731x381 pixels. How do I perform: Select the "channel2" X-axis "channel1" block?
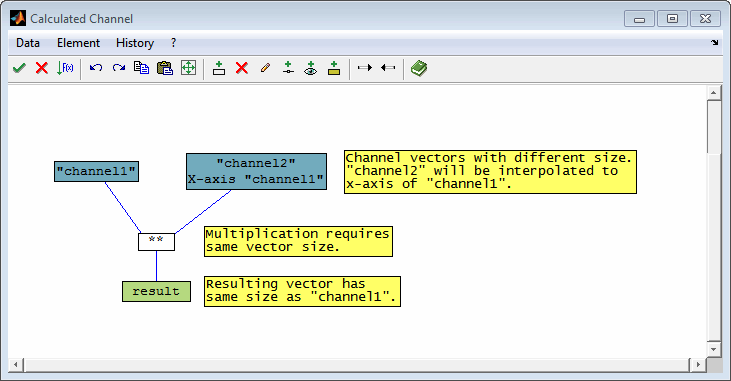pyautogui.click(x=256, y=172)
